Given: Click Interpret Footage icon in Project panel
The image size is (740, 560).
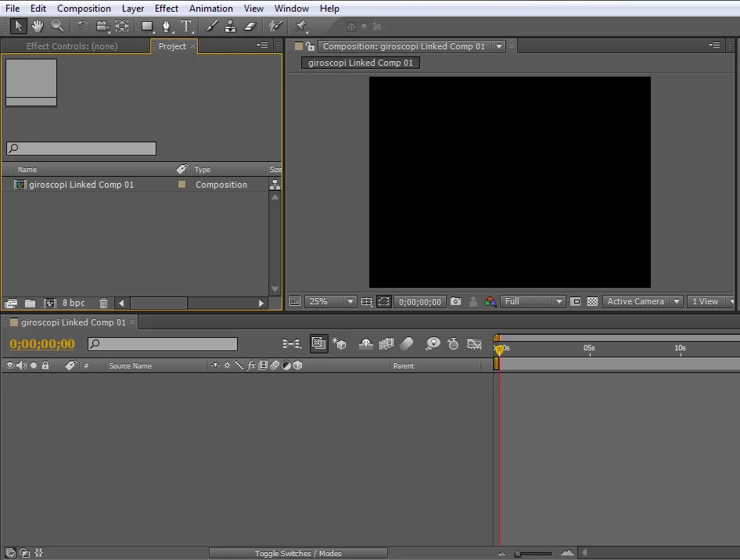Looking at the screenshot, I should point(11,303).
